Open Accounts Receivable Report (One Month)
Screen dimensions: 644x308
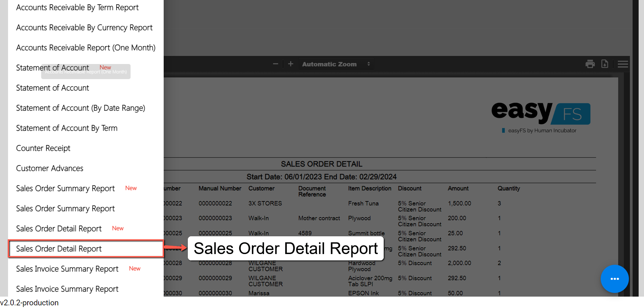click(x=86, y=48)
